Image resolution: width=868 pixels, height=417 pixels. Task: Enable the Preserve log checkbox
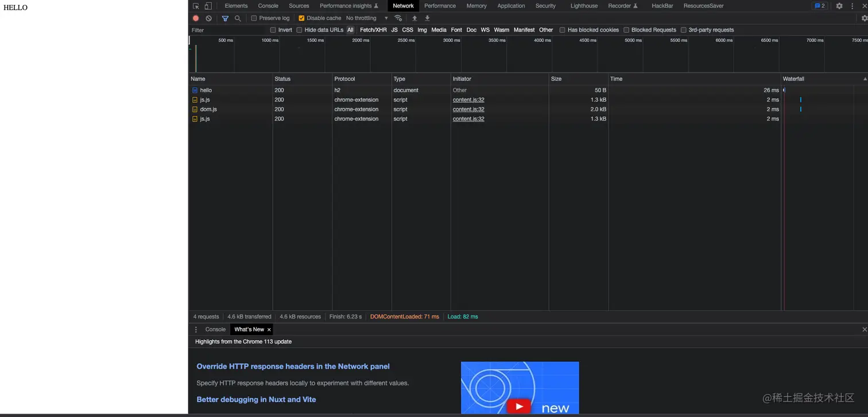(254, 18)
